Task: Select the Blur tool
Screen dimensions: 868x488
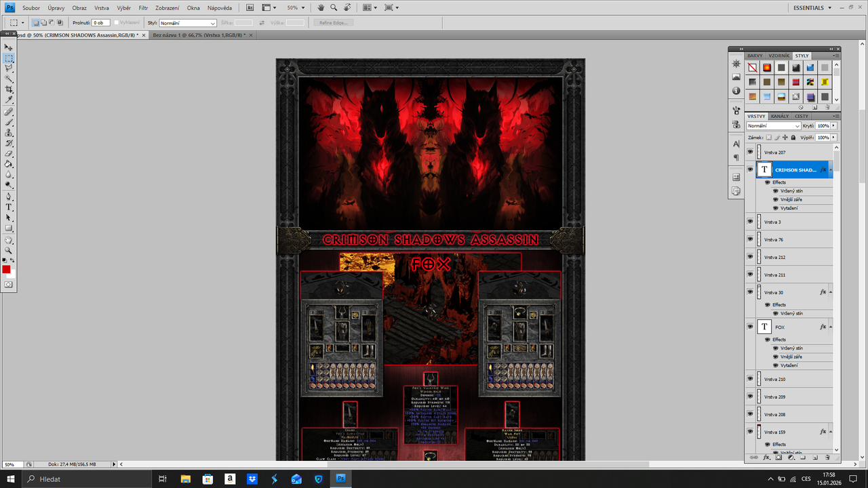Action: tap(9, 174)
